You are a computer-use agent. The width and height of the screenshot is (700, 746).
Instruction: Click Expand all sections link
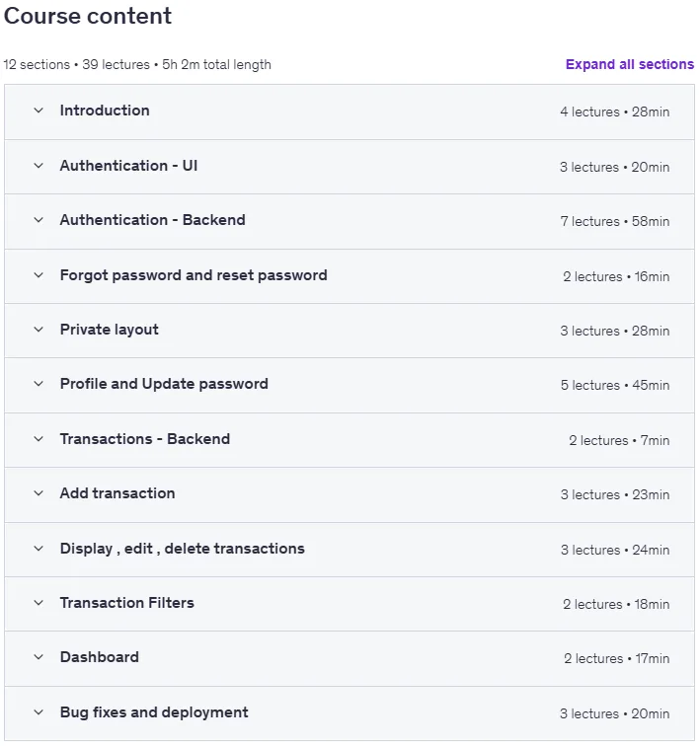tap(630, 64)
